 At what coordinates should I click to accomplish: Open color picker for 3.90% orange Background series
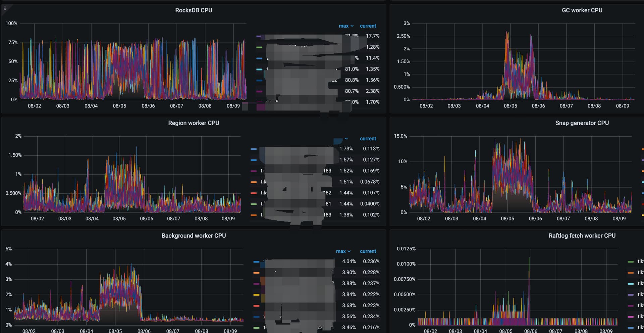point(256,273)
